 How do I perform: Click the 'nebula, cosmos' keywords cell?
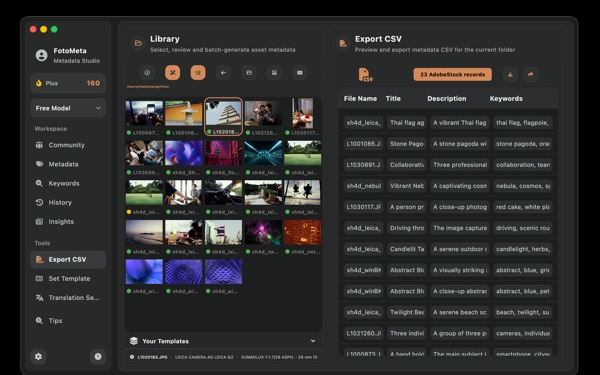pos(523,186)
